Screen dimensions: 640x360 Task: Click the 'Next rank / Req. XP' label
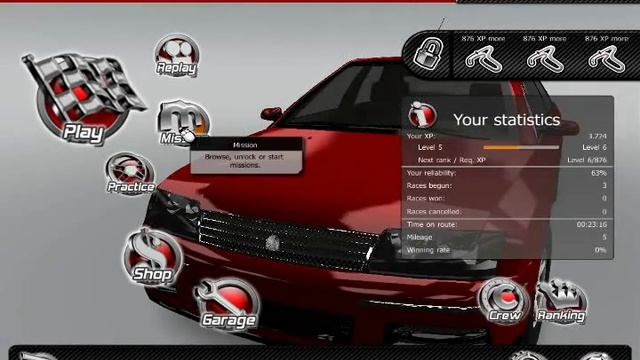[451, 160]
